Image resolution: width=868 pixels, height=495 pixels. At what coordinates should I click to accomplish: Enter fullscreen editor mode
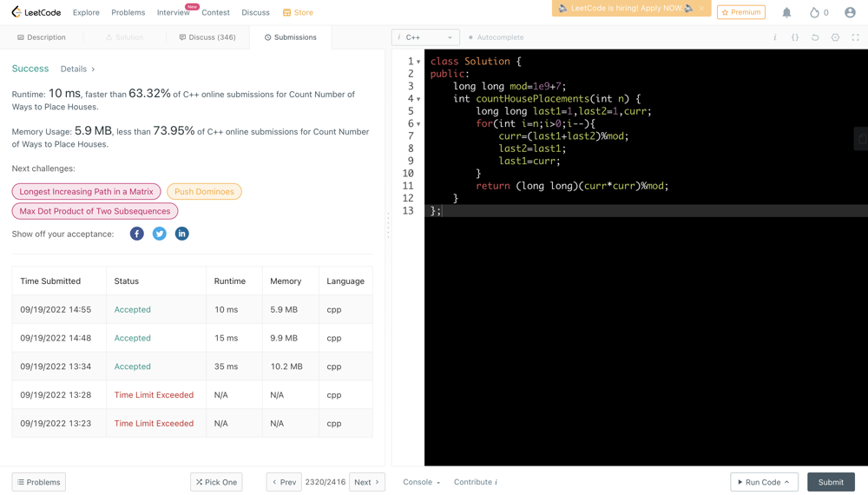pyautogui.click(x=855, y=37)
